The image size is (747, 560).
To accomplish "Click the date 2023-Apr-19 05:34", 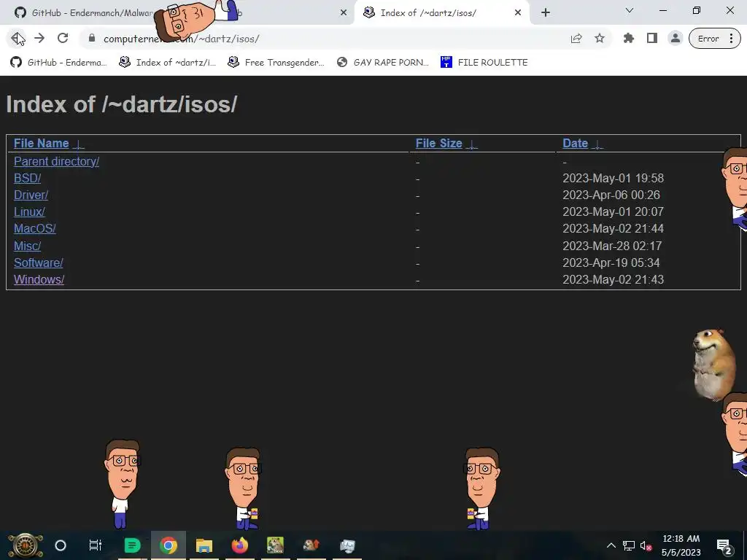I will click(611, 262).
